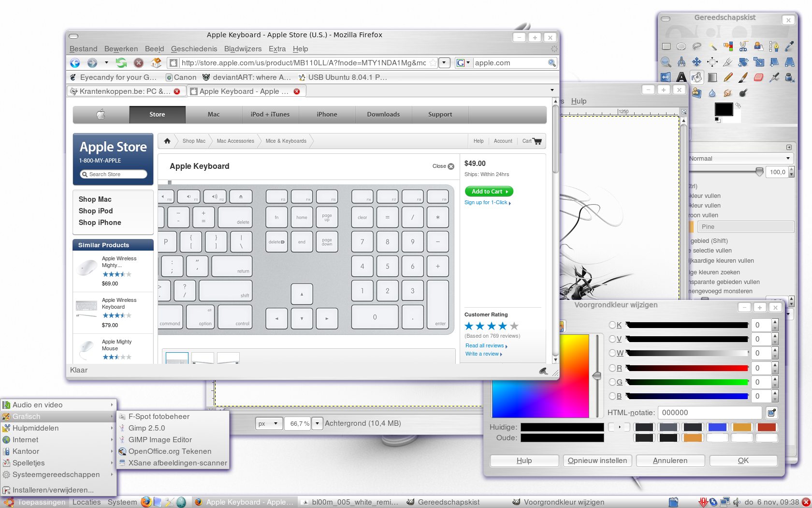Select the Blur water drop tool

pyautogui.click(x=712, y=93)
